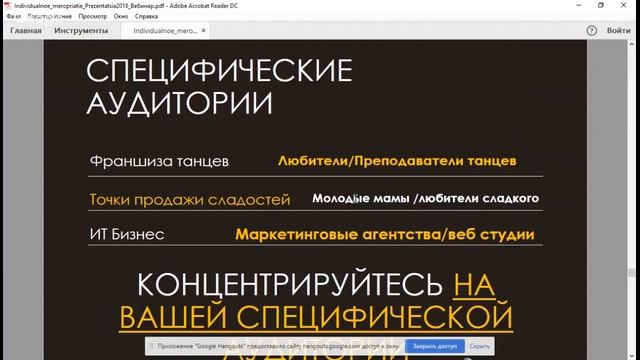
Task: Click the 'КОНЦЕНТРИРУЙТЕСЬ' heading word
Action: pos(290,284)
